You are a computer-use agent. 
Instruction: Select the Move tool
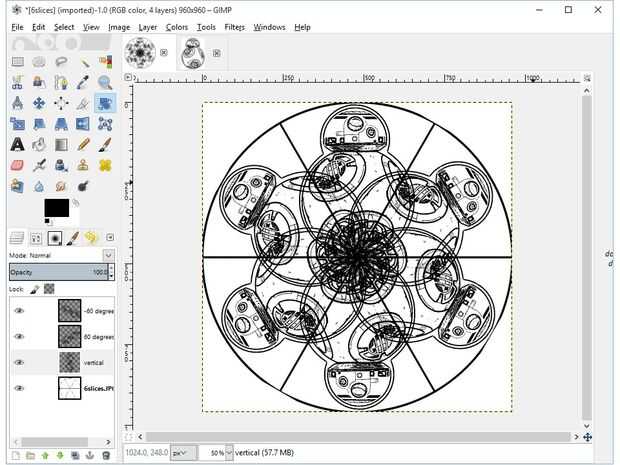(39, 103)
